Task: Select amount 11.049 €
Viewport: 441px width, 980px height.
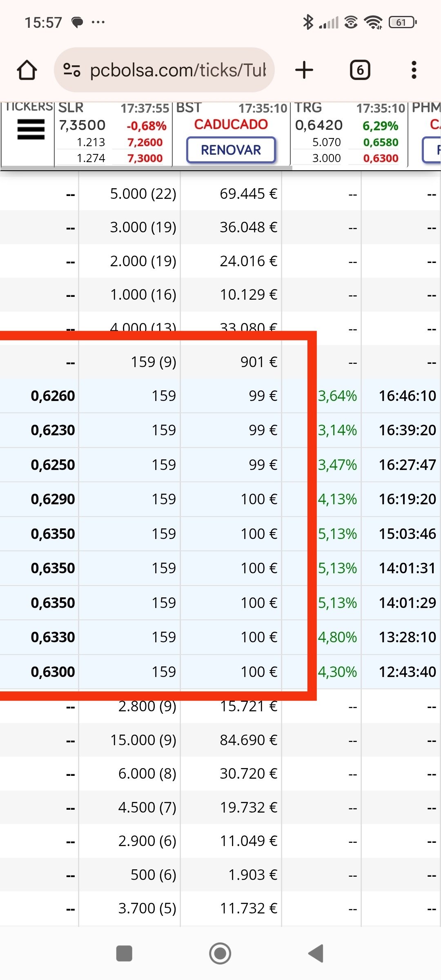Action: [248, 841]
